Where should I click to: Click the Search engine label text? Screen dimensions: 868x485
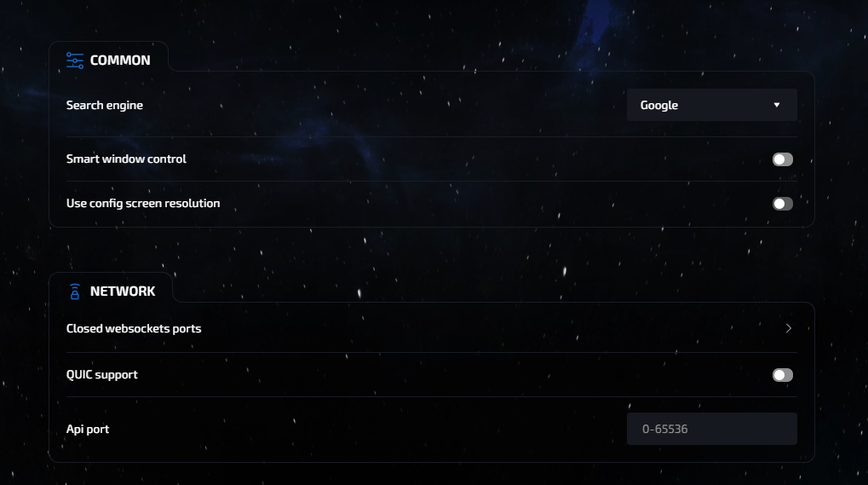(x=105, y=105)
